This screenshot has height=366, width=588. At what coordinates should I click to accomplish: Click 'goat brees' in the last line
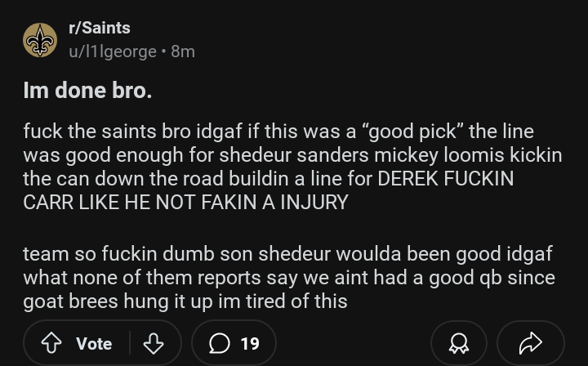coord(70,301)
